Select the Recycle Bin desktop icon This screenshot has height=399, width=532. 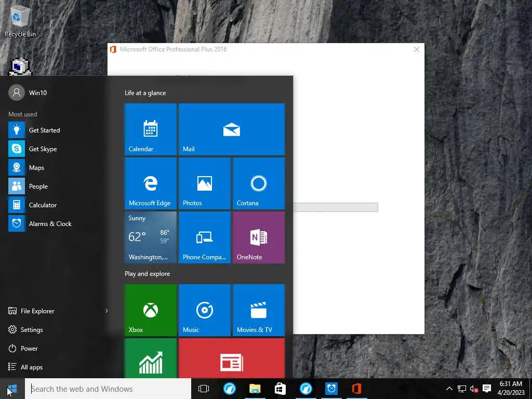[x=20, y=21]
